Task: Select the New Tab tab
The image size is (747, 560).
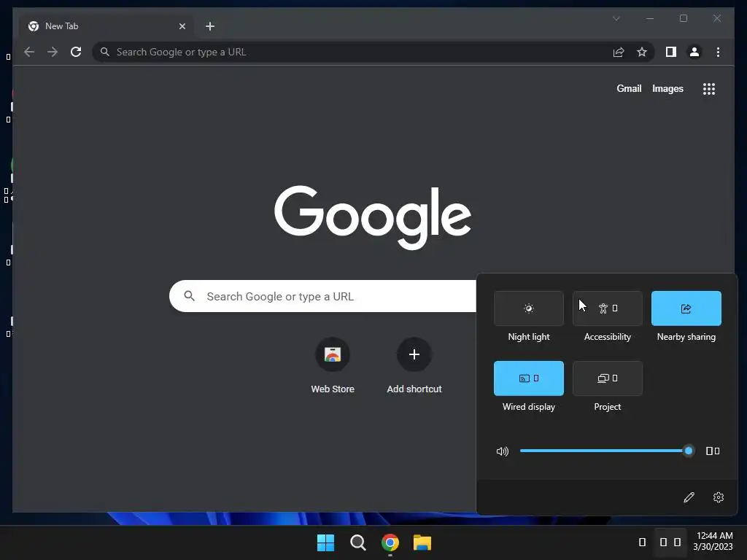Action: point(107,26)
